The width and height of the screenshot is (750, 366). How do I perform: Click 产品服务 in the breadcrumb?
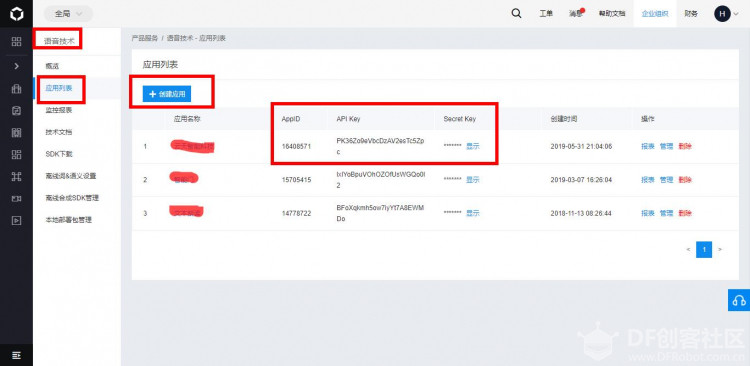(x=144, y=38)
